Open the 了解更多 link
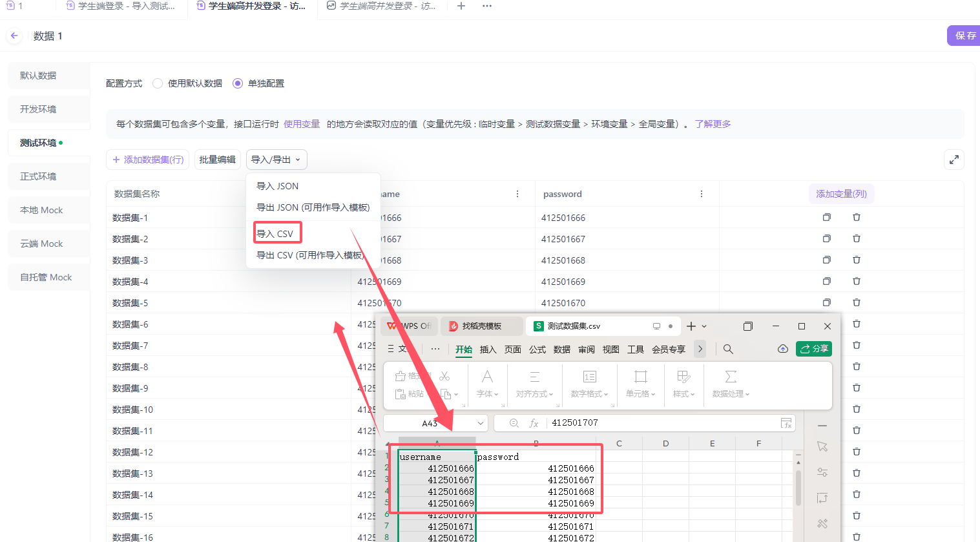Screen dimensions: 980x542 pyautogui.click(x=712, y=124)
